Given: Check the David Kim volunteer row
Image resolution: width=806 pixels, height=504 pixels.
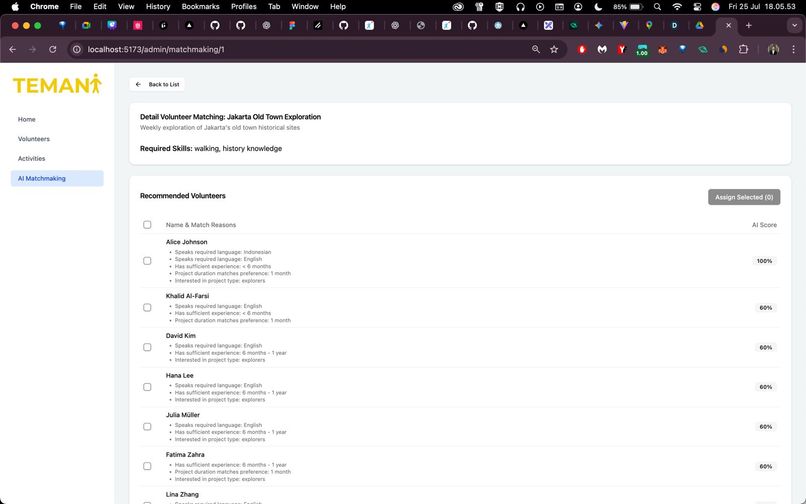Looking at the screenshot, I should coord(147,347).
